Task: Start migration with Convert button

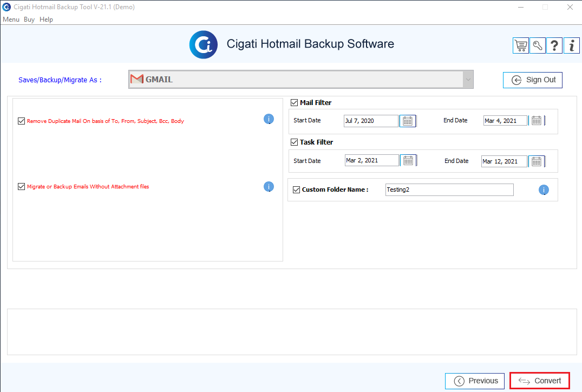Action: pos(540,381)
